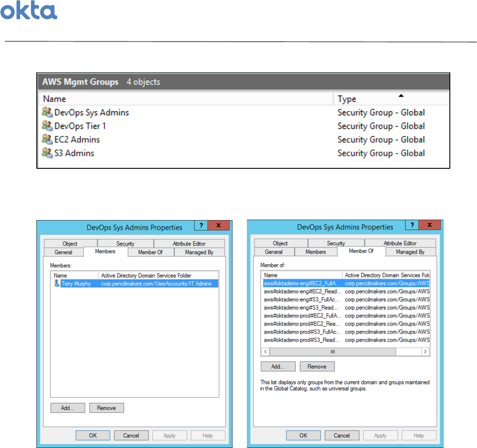Image resolution: width=477 pixels, height=448 pixels.
Task: Click Cancel in the Member Of dialog
Action: [x=342, y=436]
